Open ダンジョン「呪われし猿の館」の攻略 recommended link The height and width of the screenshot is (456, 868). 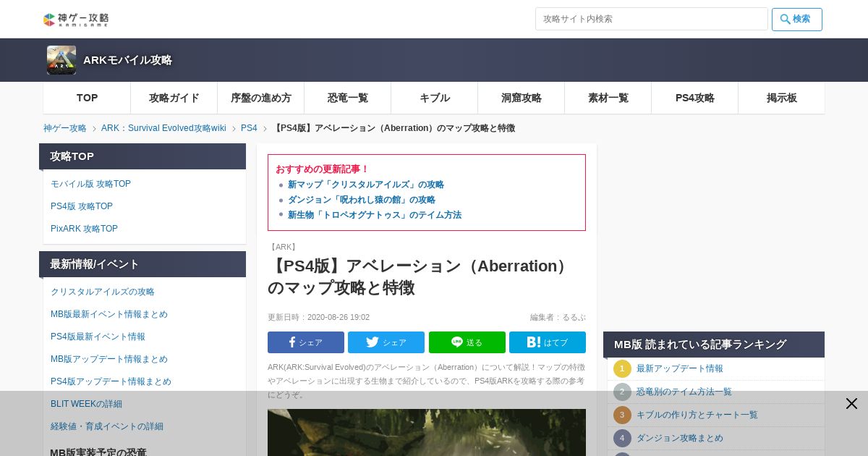(362, 200)
